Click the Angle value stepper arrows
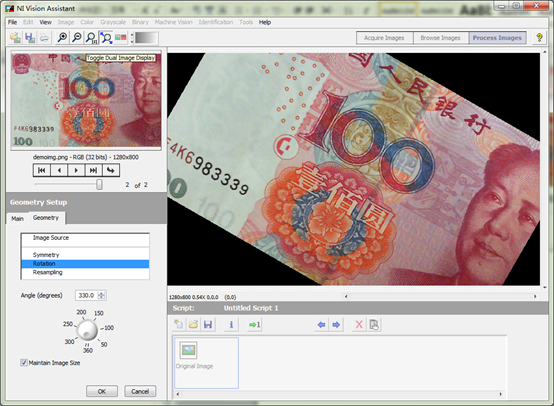The height and width of the screenshot is (406, 554). (x=101, y=295)
